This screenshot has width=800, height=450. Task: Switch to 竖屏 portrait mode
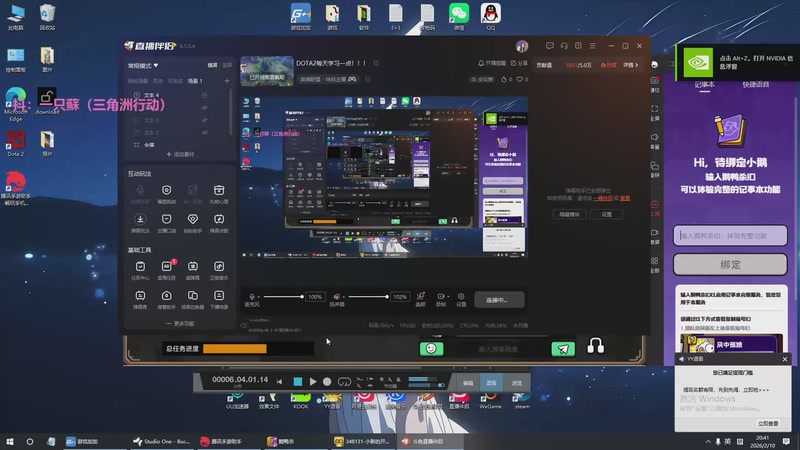tap(227, 65)
